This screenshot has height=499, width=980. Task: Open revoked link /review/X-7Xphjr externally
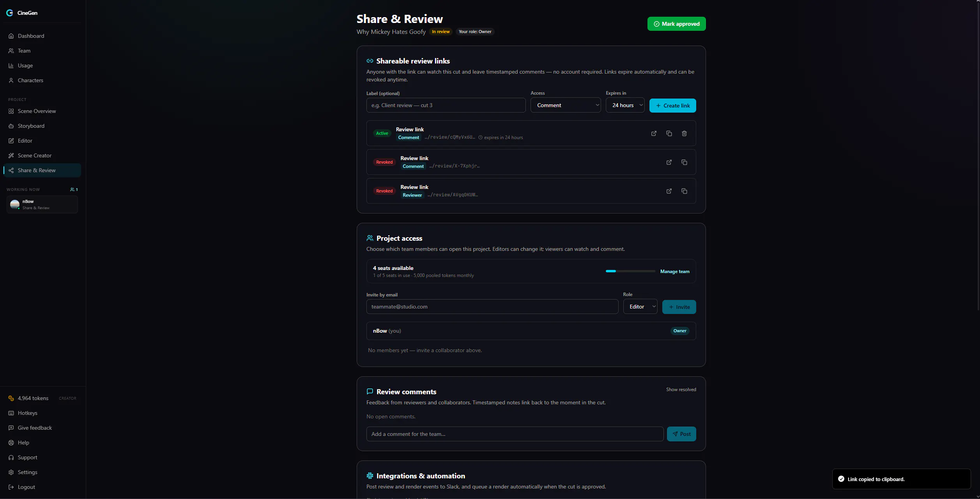tap(669, 162)
